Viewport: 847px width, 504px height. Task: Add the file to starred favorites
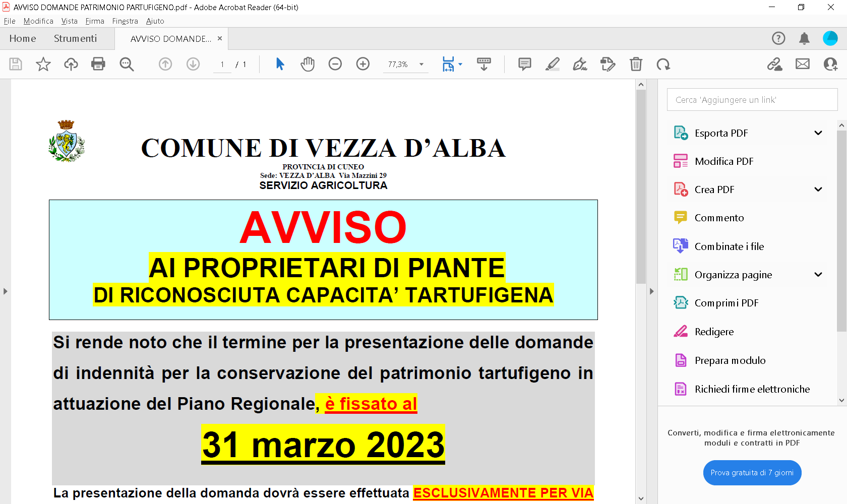(43, 64)
